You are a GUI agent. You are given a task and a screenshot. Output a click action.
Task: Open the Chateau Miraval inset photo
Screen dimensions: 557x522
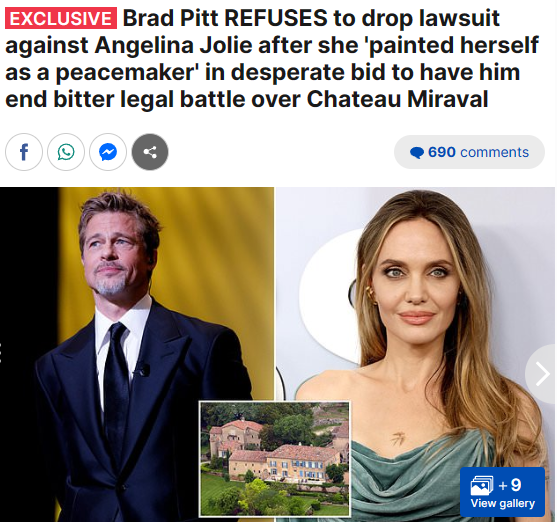click(275, 459)
